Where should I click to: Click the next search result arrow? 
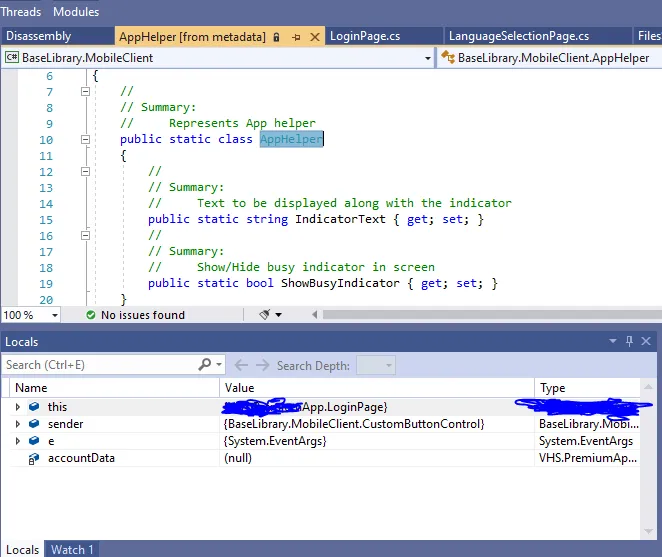(263, 365)
